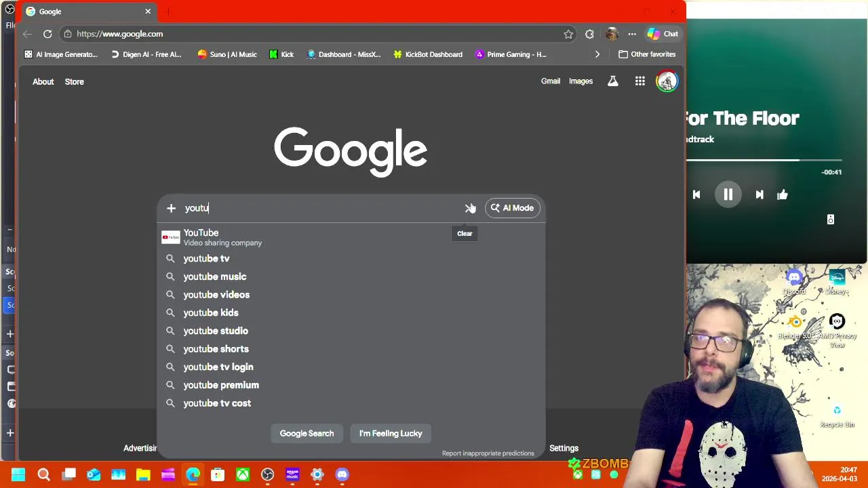Open AI Image Generator bookmark
868x488 pixels.
[61, 54]
